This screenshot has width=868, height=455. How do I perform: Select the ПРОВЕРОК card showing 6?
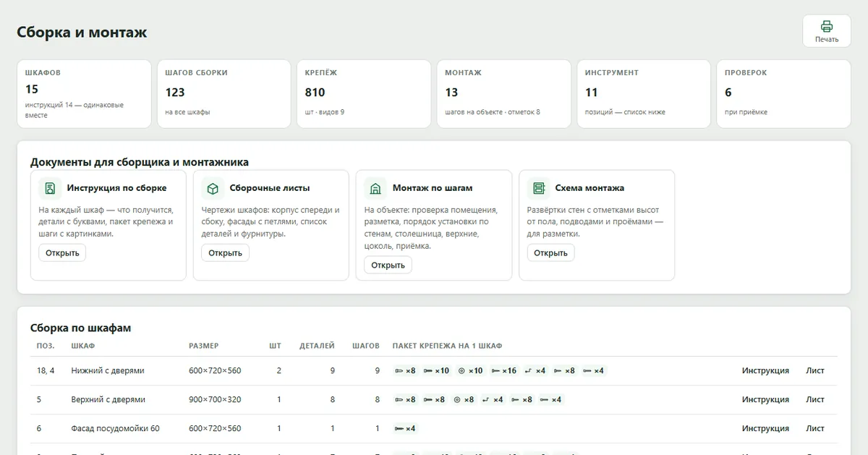(x=783, y=94)
